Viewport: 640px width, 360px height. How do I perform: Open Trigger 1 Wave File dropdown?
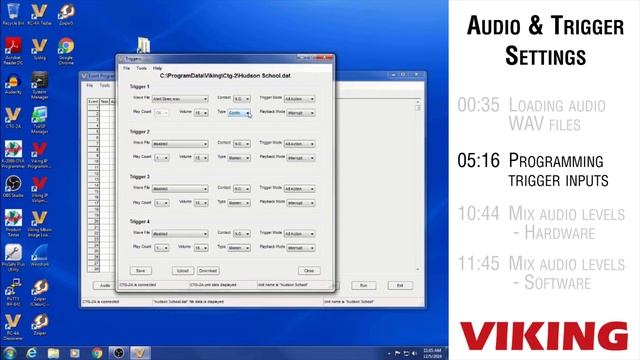[x=180, y=99]
